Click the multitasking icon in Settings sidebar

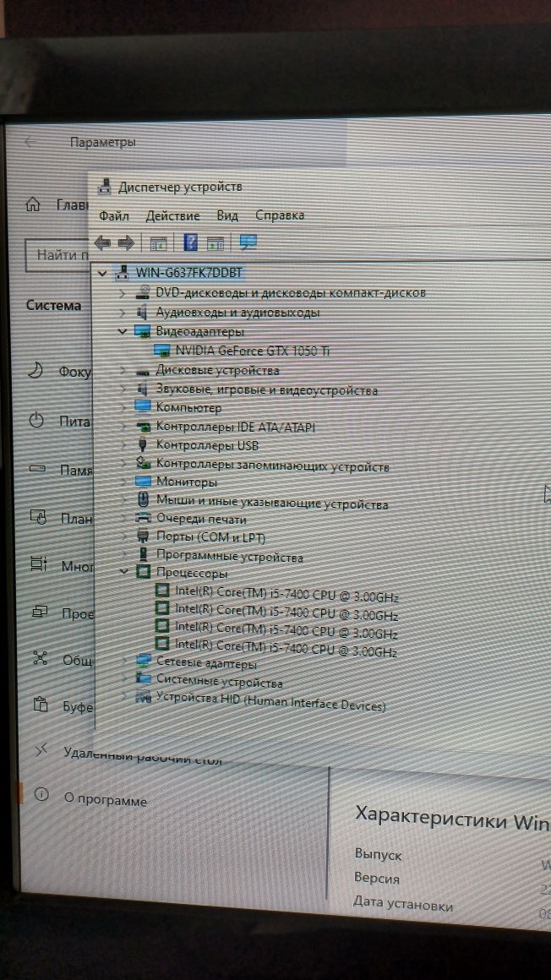tap(38, 563)
